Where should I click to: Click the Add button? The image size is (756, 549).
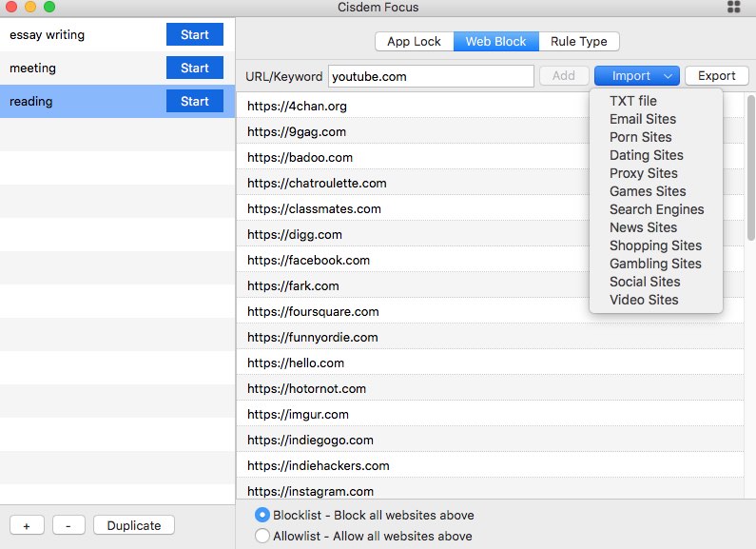[564, 76]
